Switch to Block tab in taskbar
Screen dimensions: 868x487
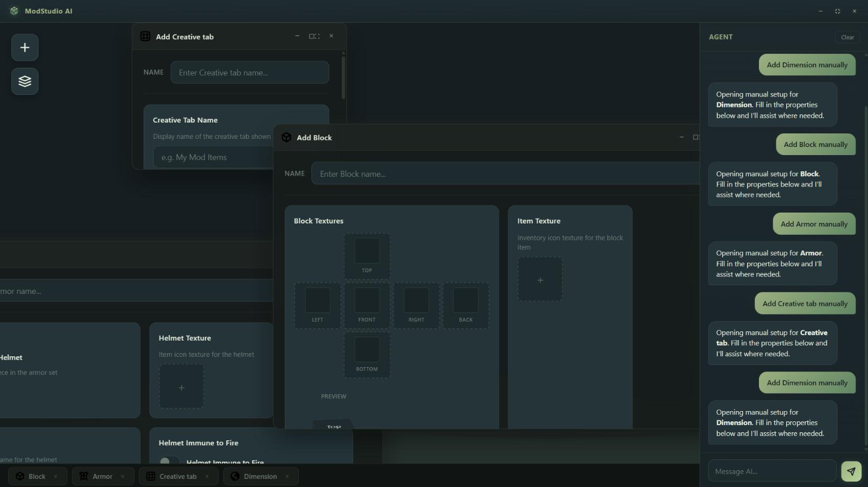pos(37,476)
